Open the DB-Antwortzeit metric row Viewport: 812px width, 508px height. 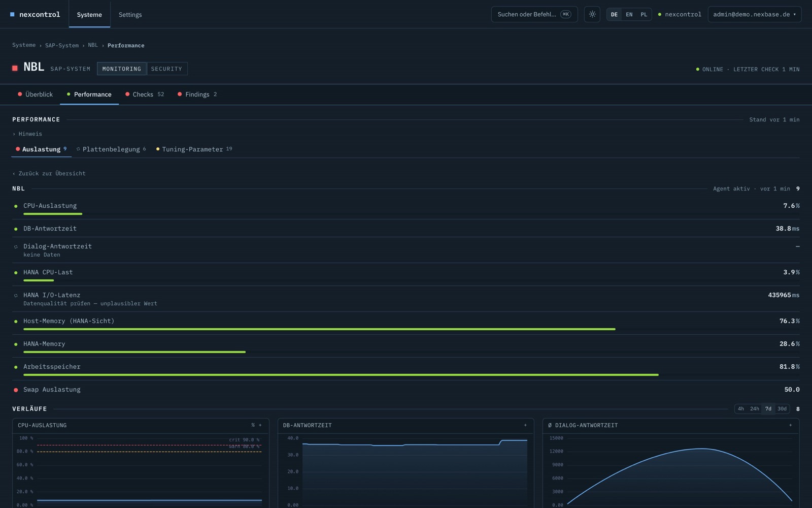(406, 229)
